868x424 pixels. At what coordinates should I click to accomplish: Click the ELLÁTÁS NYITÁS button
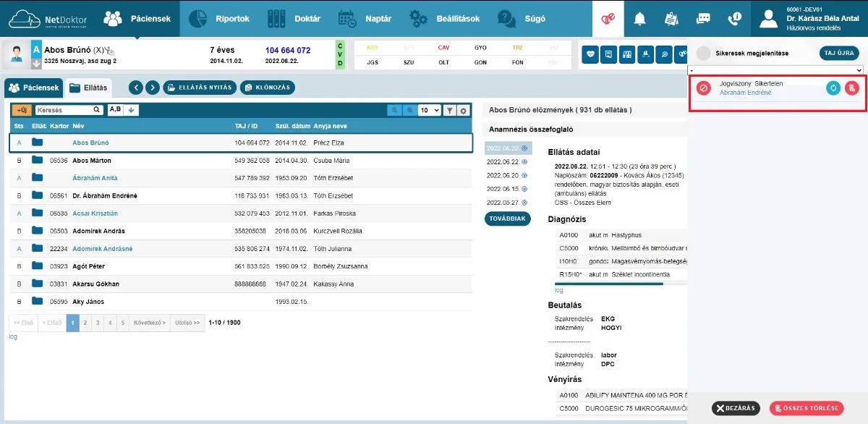pyautogui.click(x=200, y=88)
